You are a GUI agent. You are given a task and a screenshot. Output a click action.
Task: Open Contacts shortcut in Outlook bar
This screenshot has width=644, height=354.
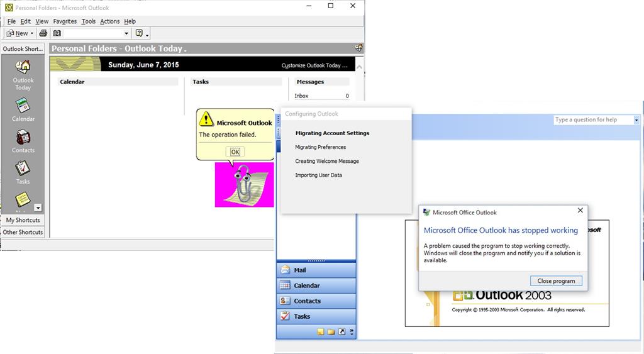click(x=23, y=137)
